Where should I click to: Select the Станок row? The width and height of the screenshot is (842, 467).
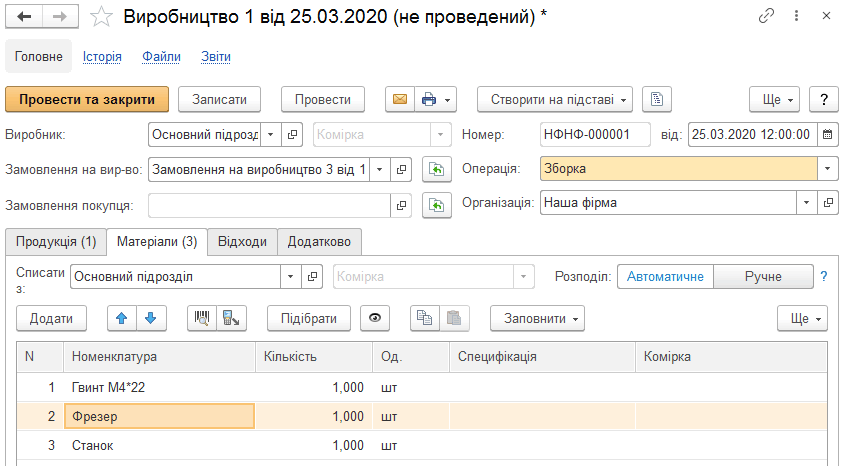[x=422, y=445]
